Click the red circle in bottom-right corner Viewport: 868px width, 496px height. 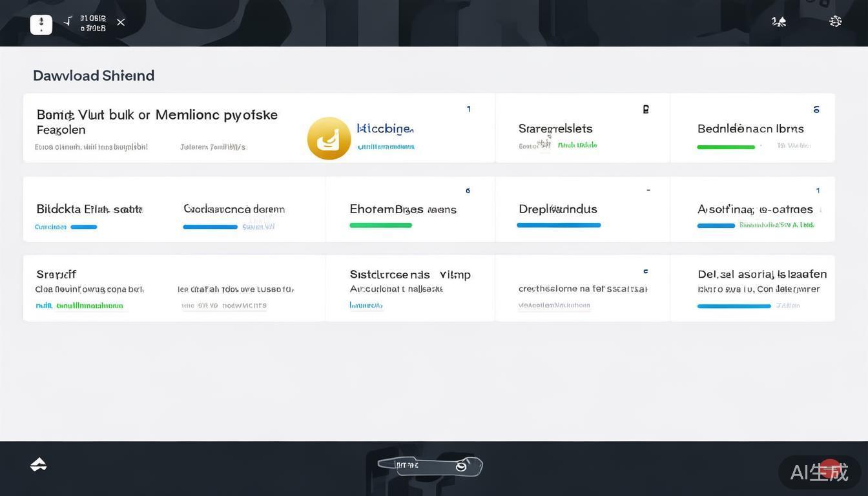(830, 470)
